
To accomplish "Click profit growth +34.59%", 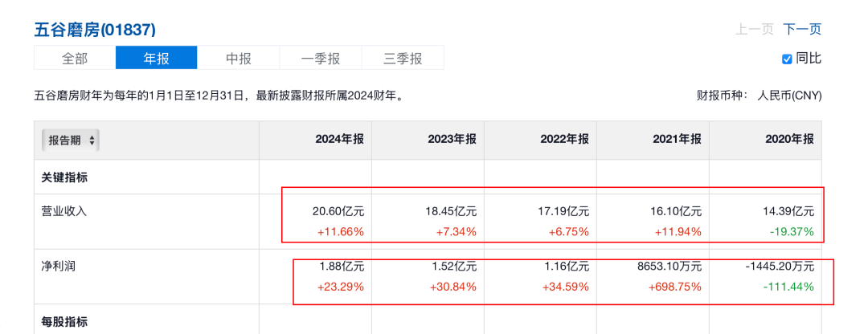I will point(566,287).
